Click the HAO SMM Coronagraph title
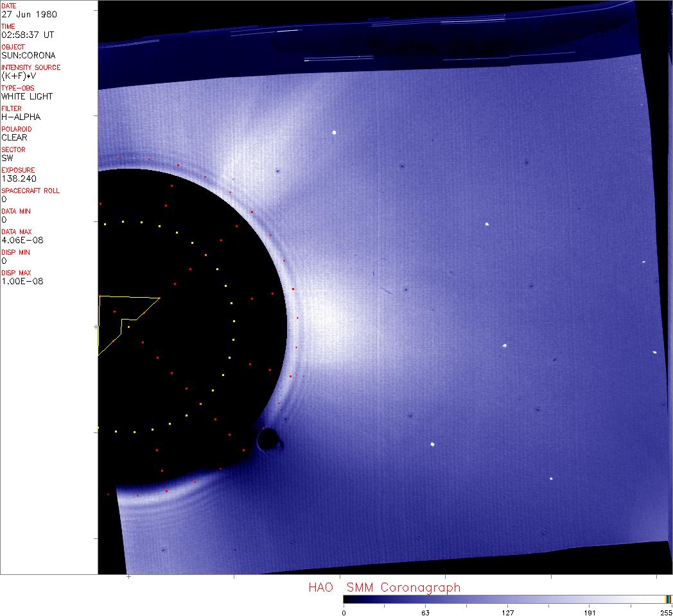Screen dimensions: 673x616 coord(384,587)
